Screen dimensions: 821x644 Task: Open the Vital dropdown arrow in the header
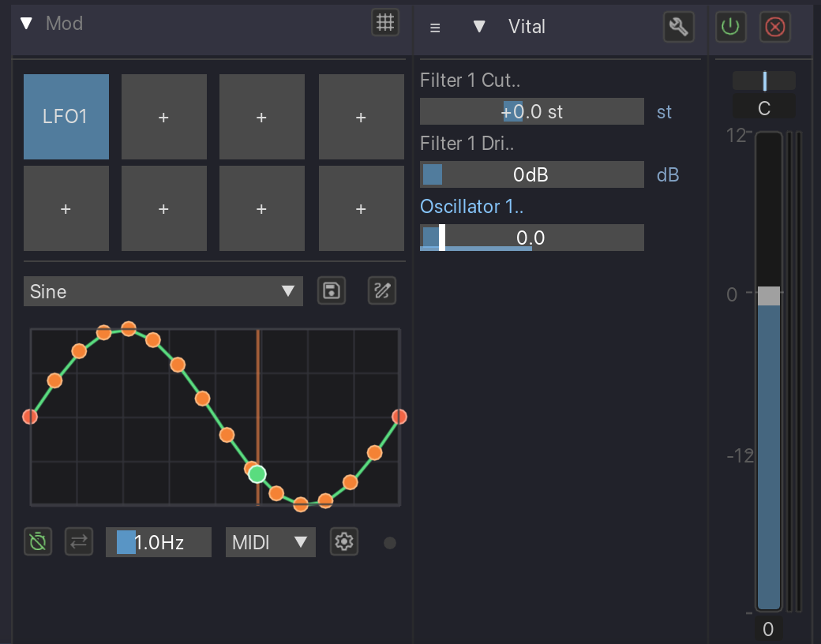[x=480, y=26]
